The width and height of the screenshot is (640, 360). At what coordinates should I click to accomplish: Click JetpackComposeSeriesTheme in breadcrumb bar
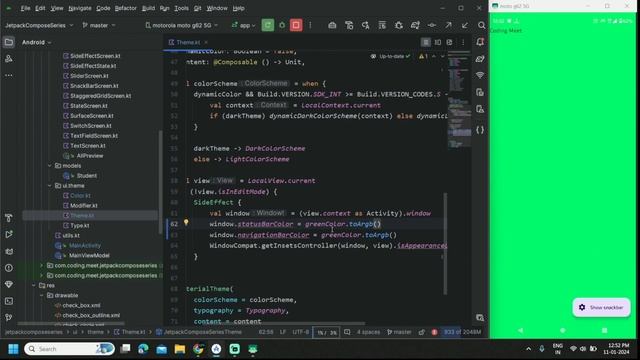(x=199, y=332)
